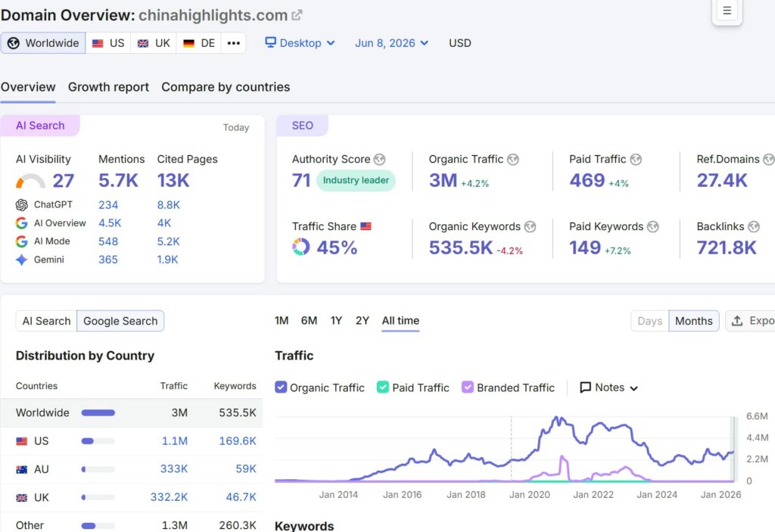This screenshot has width=775, height=532.
Task: Toggle the Paid Traffic checkbox
Action: click(x=382, y=387)
